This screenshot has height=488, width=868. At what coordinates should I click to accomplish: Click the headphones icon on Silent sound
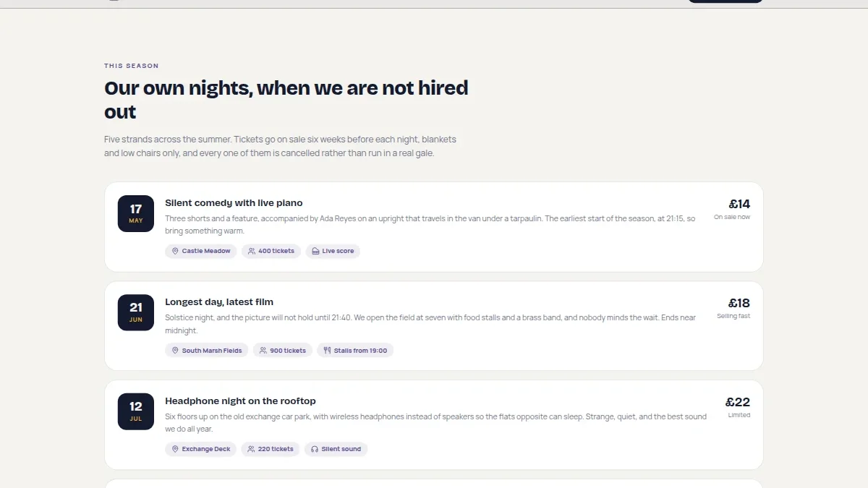[315, 449]
